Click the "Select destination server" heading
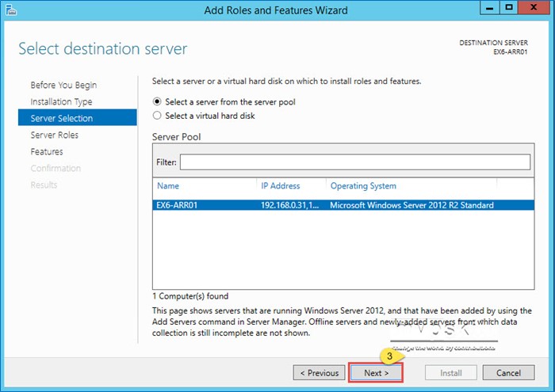This screenshot has width=555, height=392. [x=102, y=48]
